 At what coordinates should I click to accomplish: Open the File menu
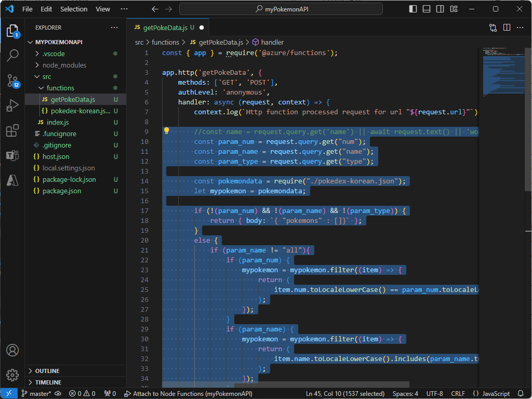(28, 9)
